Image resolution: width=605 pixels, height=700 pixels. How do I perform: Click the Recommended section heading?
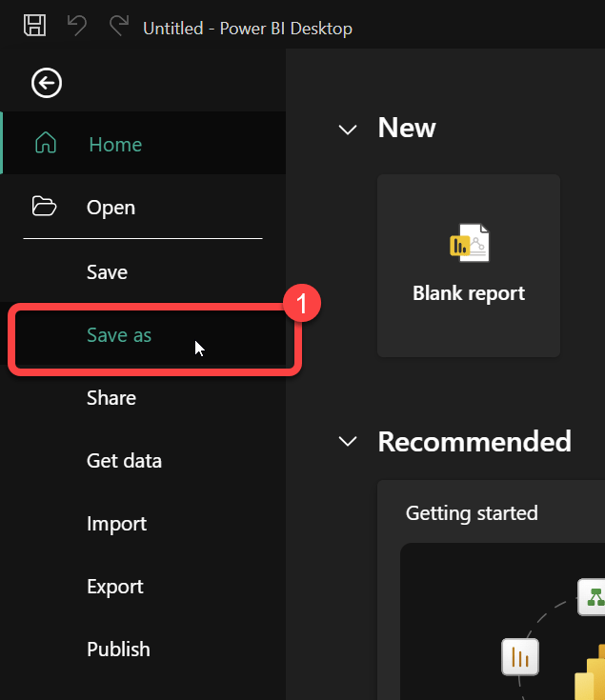click(x=474, y=442)
